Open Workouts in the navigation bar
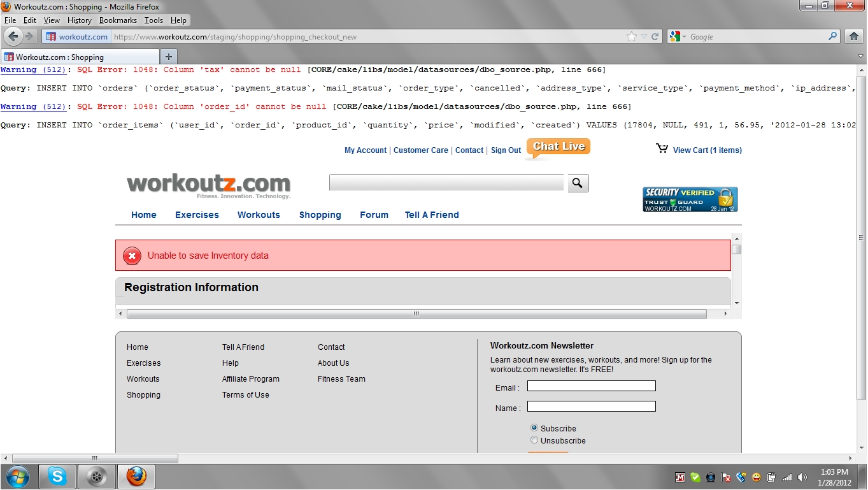The height and width of the screenshot is (490, 868). [x=259, y=215]
